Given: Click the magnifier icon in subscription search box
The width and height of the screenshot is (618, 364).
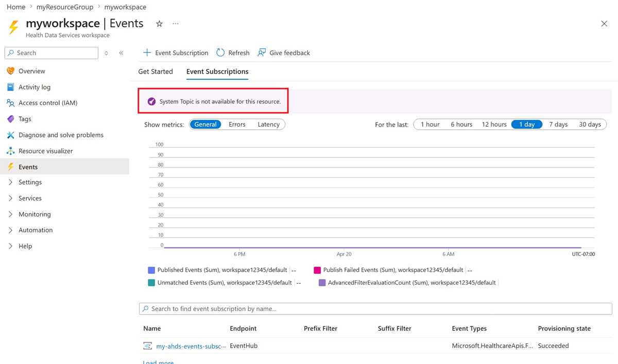Looking at the screenshot, I should [x=145, y=309].
